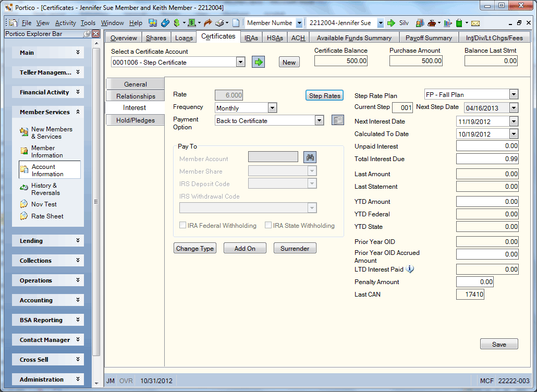Click the info icon beside LTD Interest Paid
The height and width of the screenshot is (392, 537).
pyautogui.click(x=410, y=269)
